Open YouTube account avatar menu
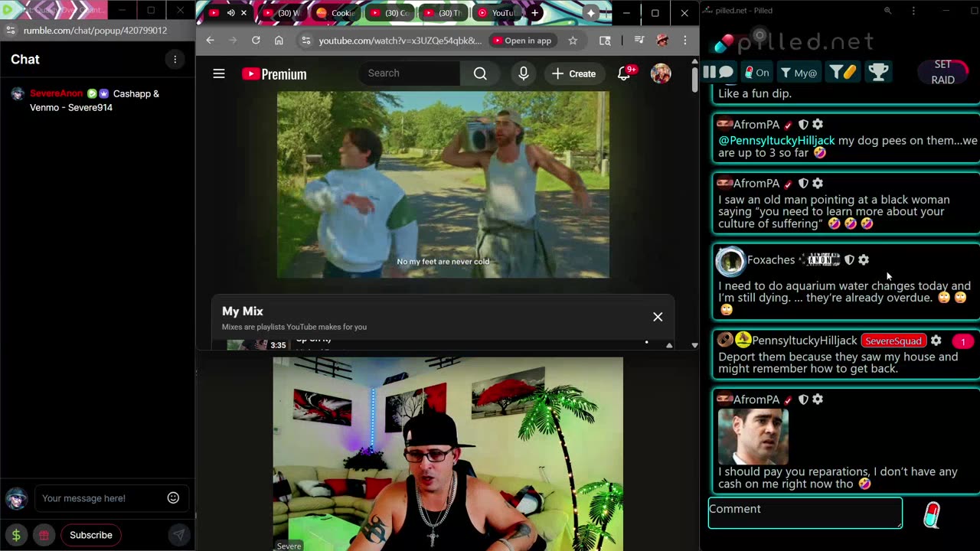The image size is (980, 551). click(x=661, y=73)
